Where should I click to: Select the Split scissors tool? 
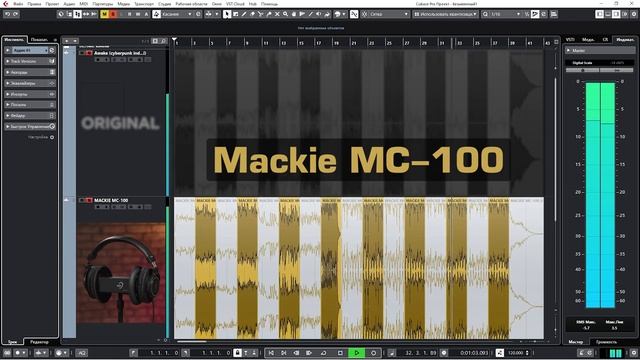tap(260, 14)
